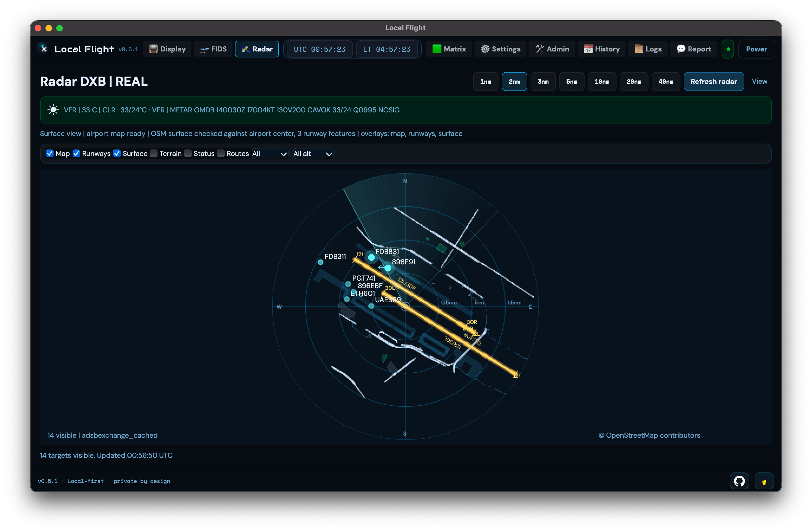Click the LT 04:57:23 clock

tap(387, 49)
